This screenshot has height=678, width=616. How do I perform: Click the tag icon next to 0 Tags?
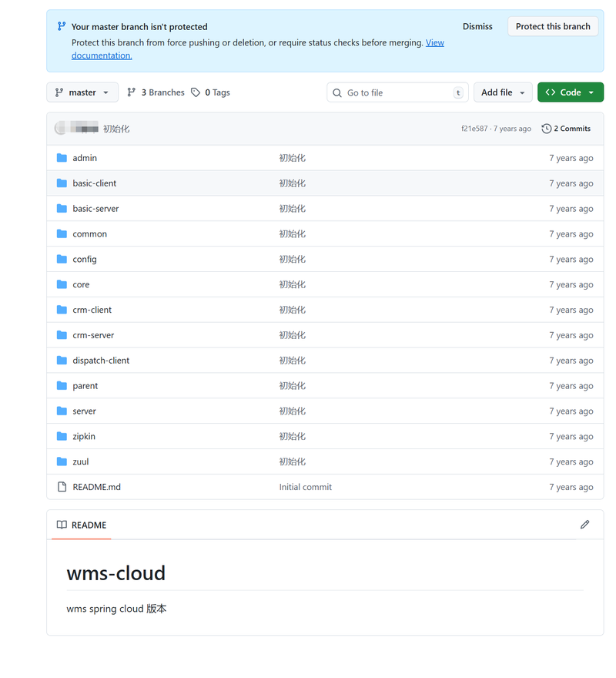pyautogui.click(x=196, y=92)
